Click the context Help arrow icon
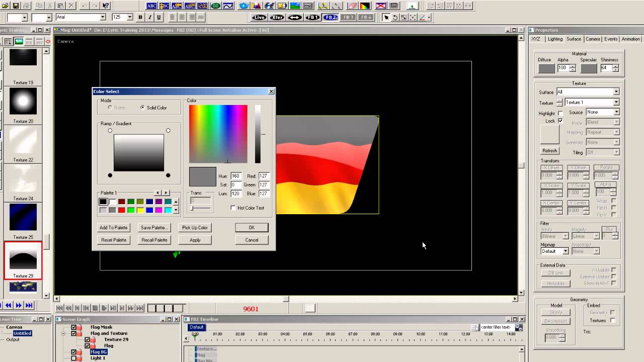The width and height of the screenshot is (644, 362). [x=106, y=6]
